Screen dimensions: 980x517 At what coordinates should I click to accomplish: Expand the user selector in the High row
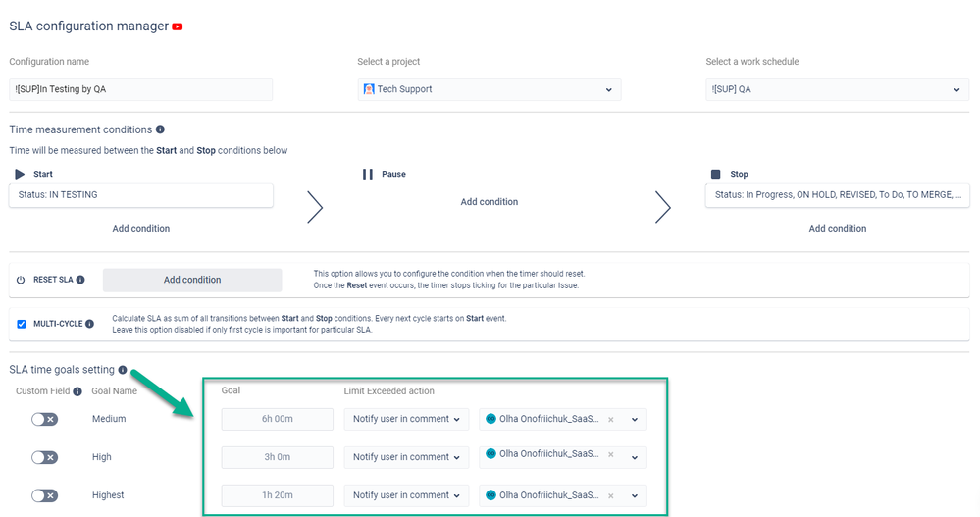635,457
